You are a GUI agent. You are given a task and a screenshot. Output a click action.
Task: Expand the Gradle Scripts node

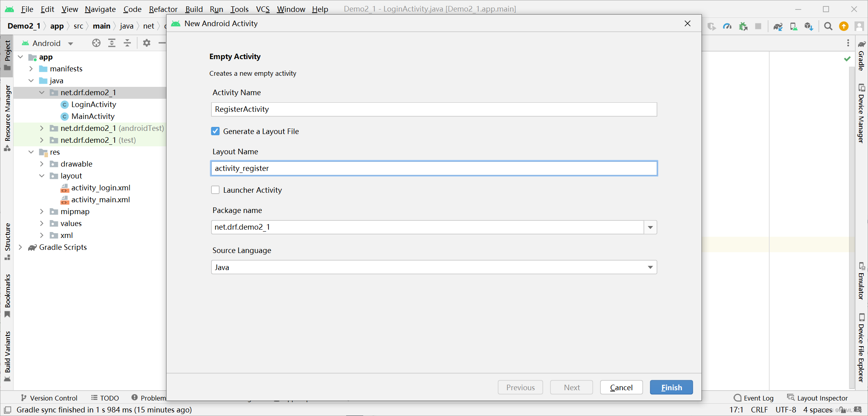pyautogui.click(x=21, y=247)
